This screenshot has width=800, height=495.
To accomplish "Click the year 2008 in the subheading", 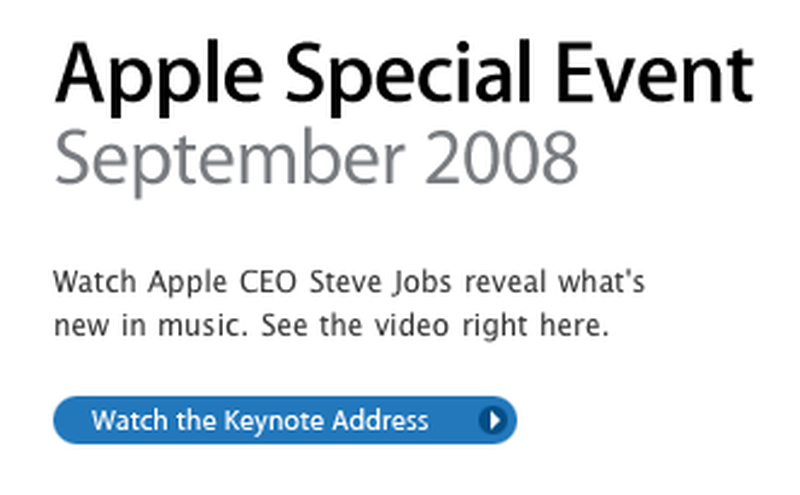I will (x=502, y=158).
